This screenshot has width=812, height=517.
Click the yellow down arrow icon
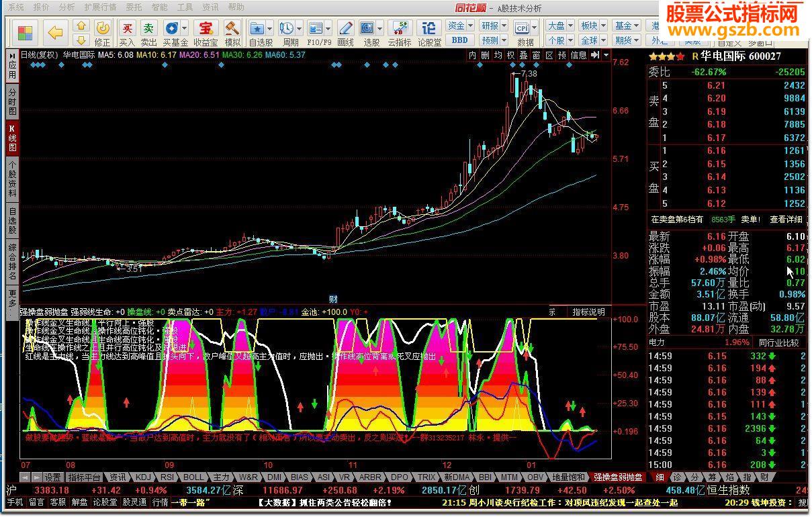click(x=81, y=40)
